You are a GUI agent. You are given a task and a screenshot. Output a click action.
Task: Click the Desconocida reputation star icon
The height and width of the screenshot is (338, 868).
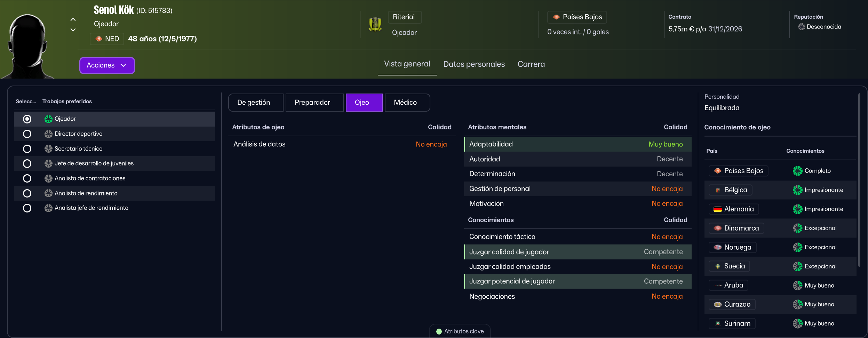click(802, 27)
